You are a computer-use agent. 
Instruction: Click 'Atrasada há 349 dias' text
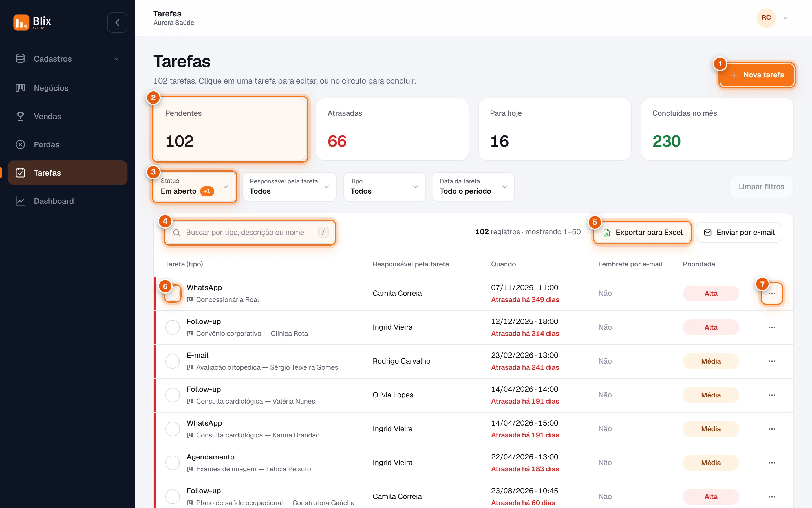(525, 300)
